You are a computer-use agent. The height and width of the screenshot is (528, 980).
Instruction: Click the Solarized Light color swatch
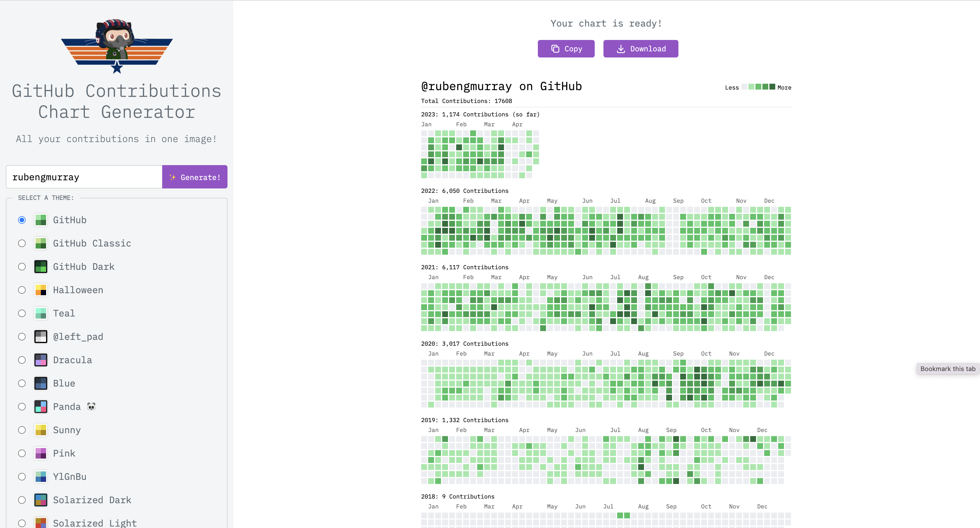41,523
